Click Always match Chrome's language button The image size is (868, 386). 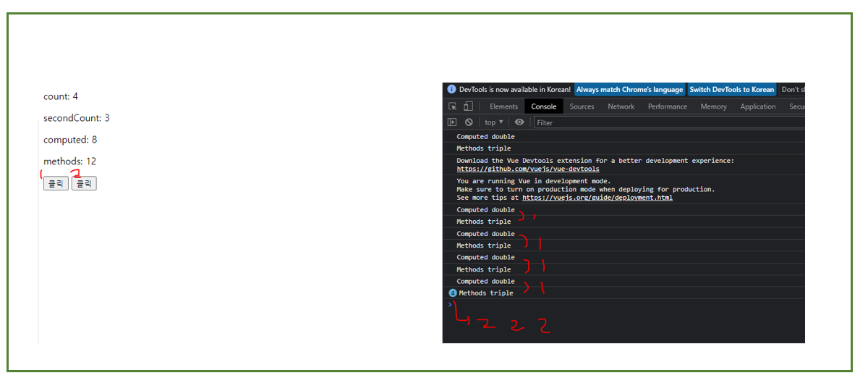click(x=629, y=90)
